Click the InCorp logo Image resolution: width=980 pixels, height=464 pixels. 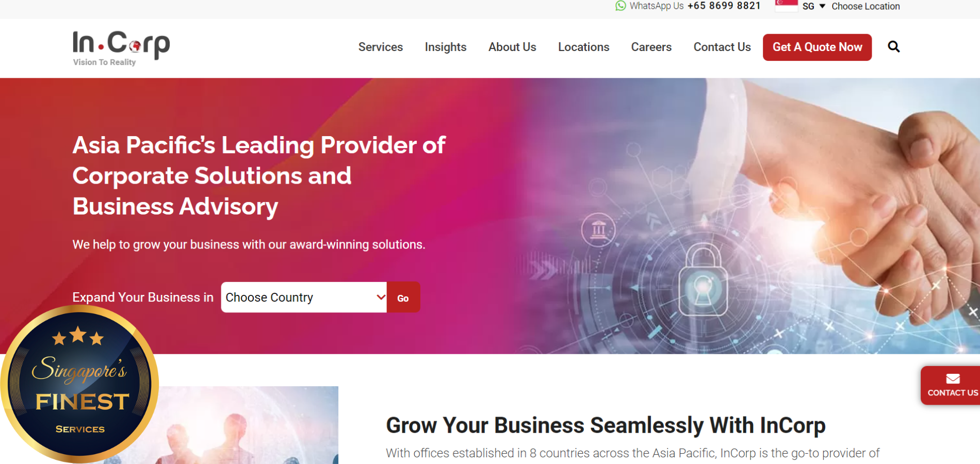(121, 48)
